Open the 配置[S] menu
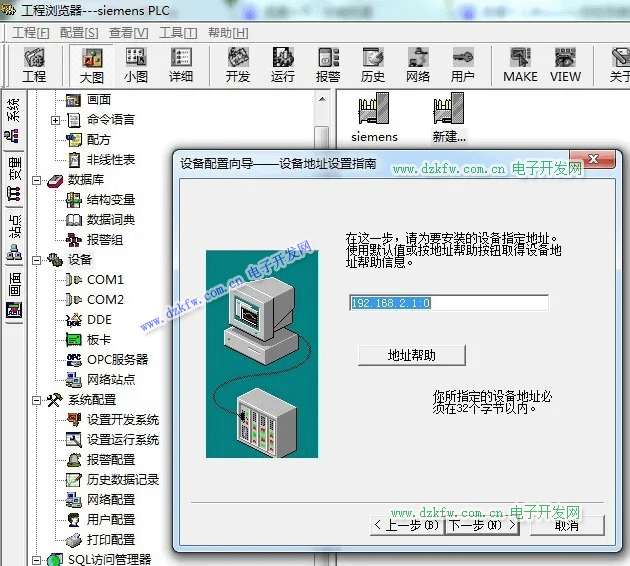The image size is (630, 566). coord(79,33)
